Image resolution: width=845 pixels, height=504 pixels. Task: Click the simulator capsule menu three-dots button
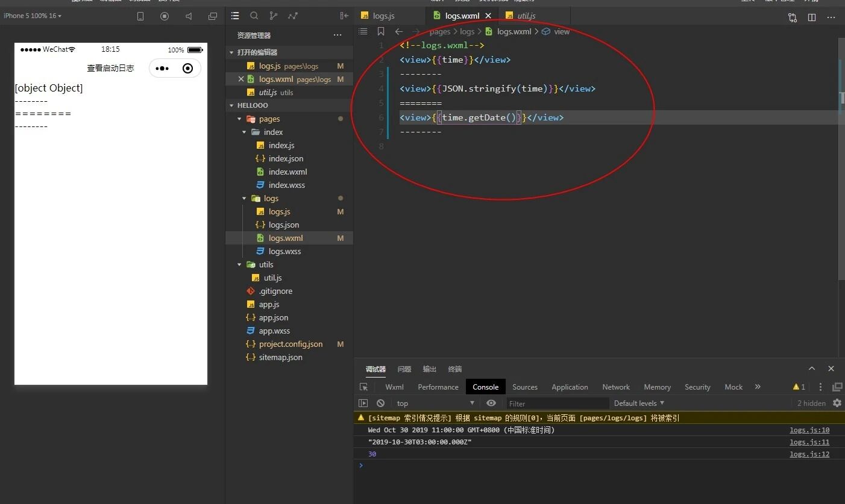[x=162, y=68]
